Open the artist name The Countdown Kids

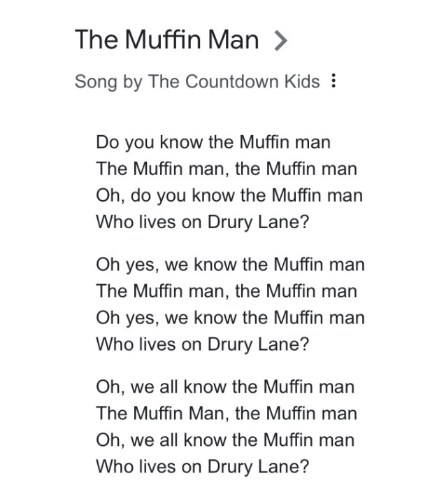(x=234, y=81)
